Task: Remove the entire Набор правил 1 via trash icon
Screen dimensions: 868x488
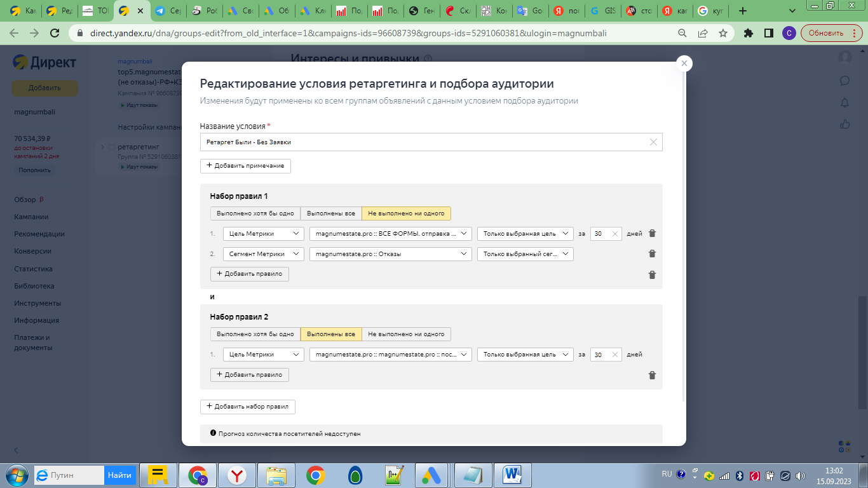Action: 651,274
